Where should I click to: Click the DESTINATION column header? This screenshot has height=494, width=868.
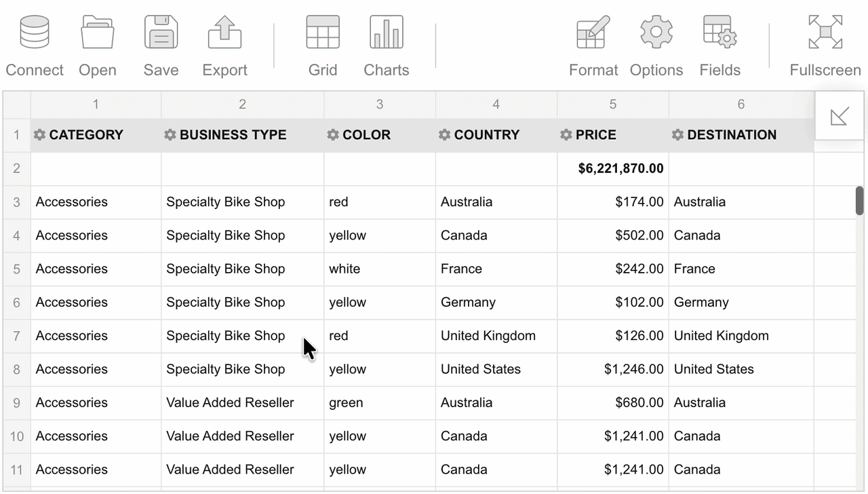click(741, 135)
